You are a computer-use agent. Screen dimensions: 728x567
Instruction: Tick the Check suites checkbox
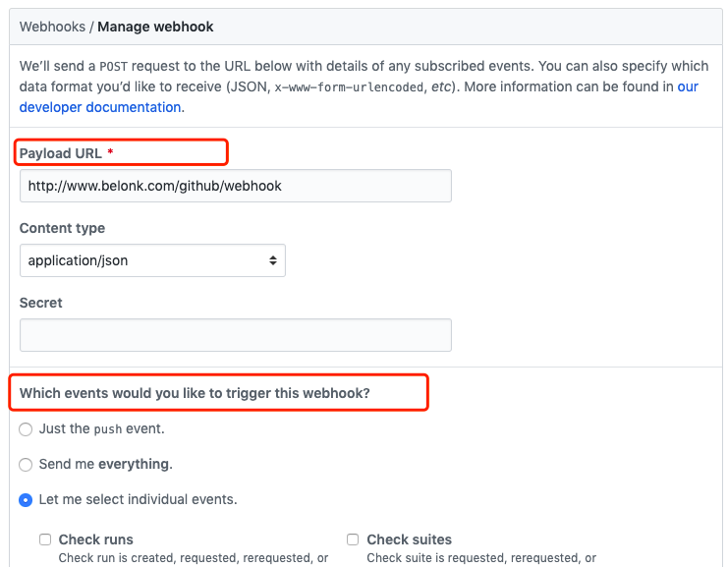[353, 539]
